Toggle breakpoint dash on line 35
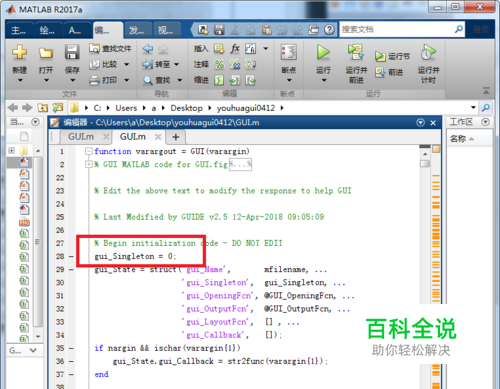Viewport: 500px width, 389px height. pyautogui.click(x=71, y=348)
